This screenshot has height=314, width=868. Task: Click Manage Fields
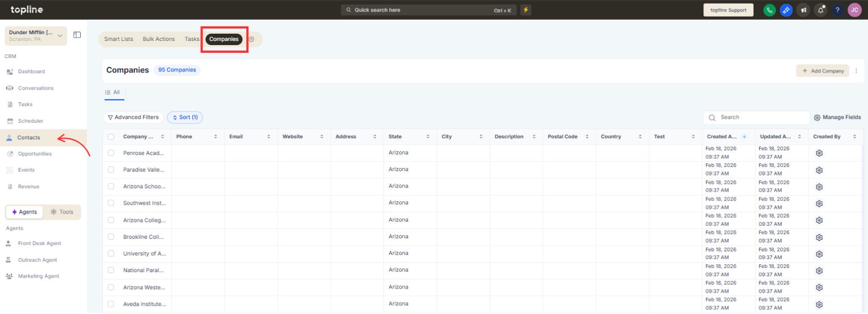(x=837, y=118)
